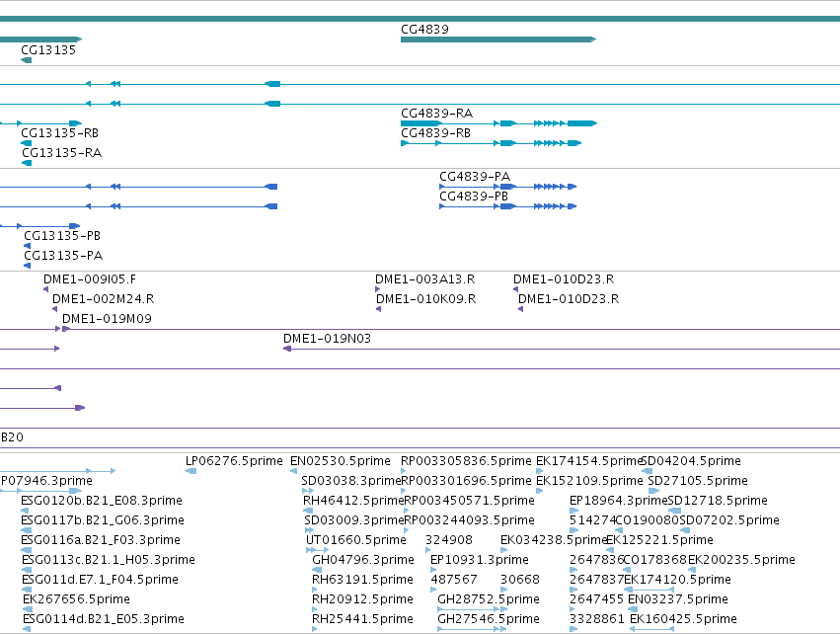Screen dimensions: 840x634
Task: Click the RP003244093.5prime EST label
Action: tap(469, 520)
